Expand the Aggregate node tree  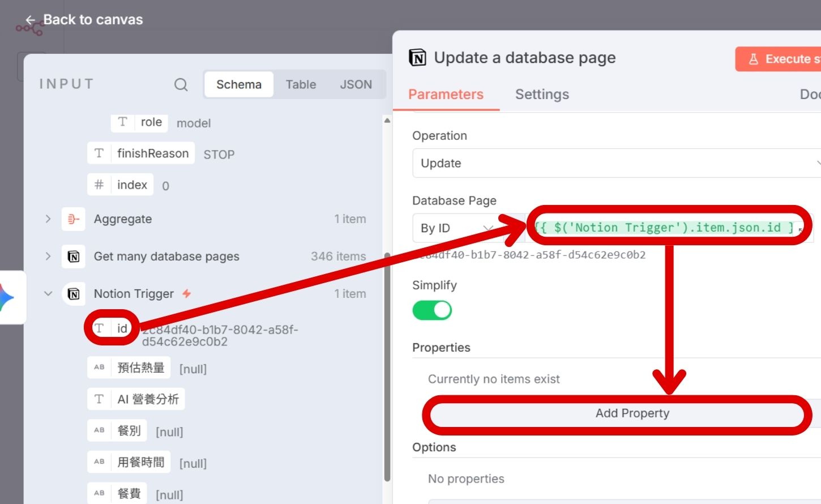click(x=48, y=219)
